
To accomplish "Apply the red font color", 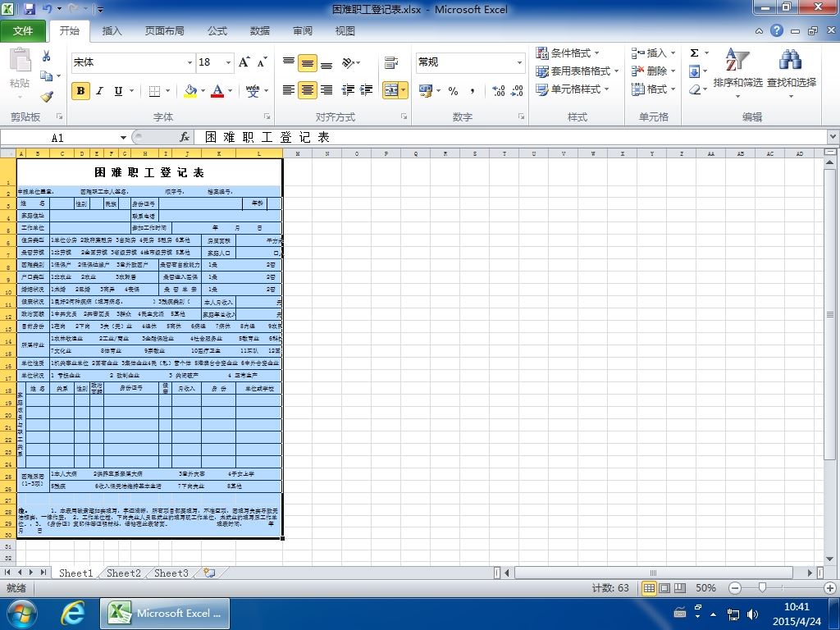I will pyautogui.click(x=217, y=90).
